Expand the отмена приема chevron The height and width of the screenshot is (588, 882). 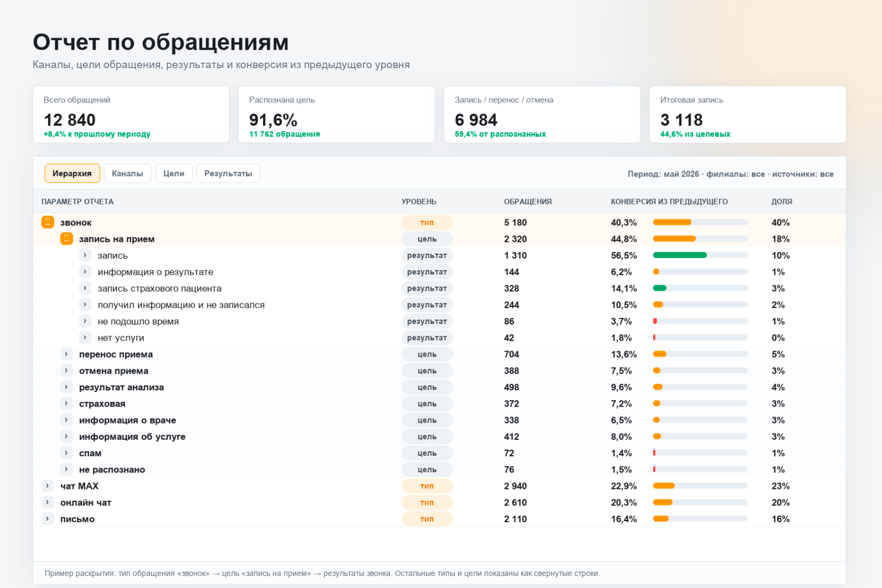tap(66, 371)
